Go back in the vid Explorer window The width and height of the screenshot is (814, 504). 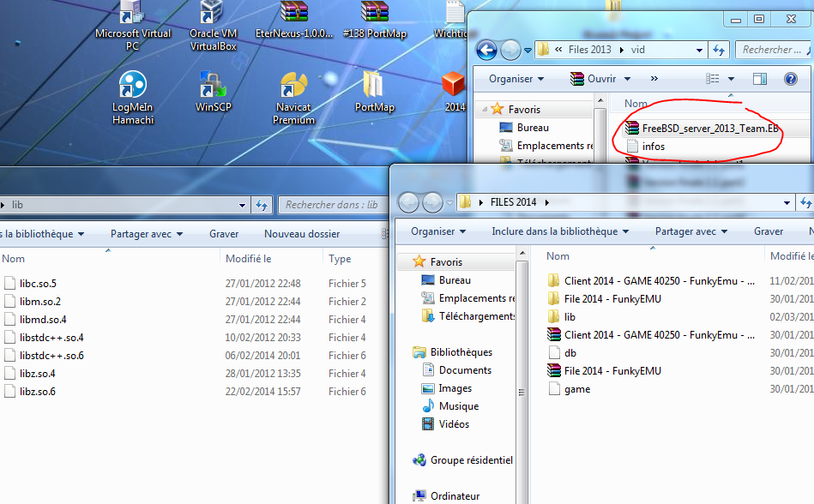coord(486,51)
